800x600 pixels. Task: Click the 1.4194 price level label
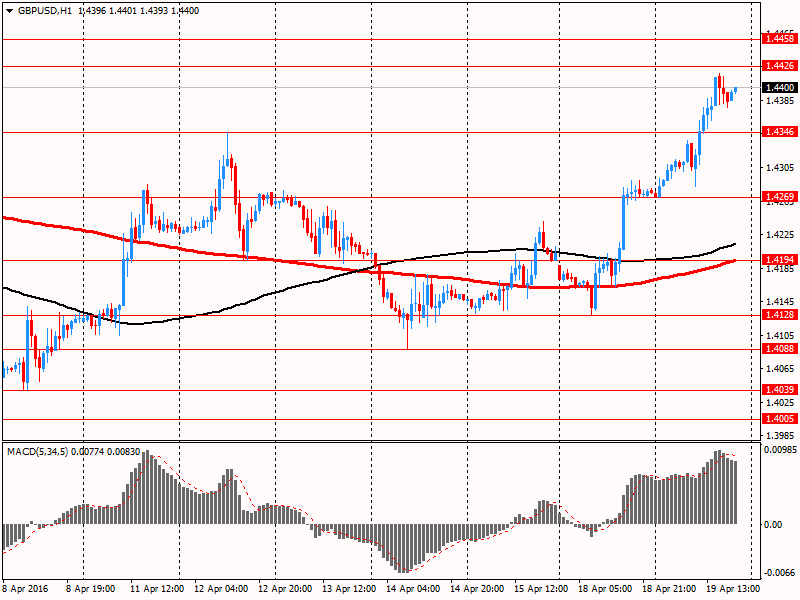pyautogui.click(x=779, y=260)
